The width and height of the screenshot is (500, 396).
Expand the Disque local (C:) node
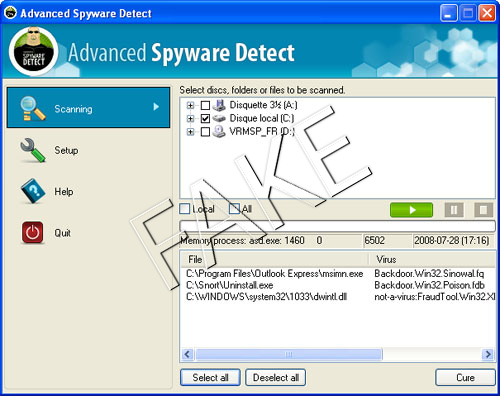click(x=190, y=118)
